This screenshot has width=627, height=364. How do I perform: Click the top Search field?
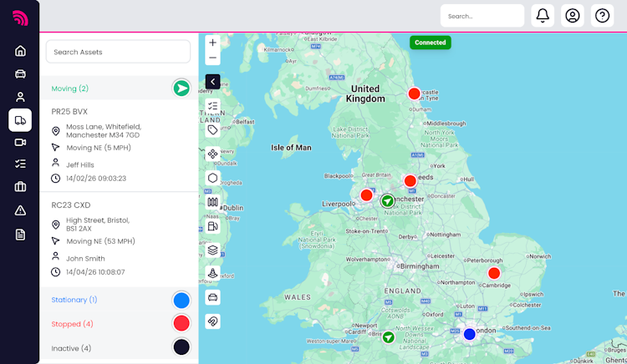tap(482, 16)
